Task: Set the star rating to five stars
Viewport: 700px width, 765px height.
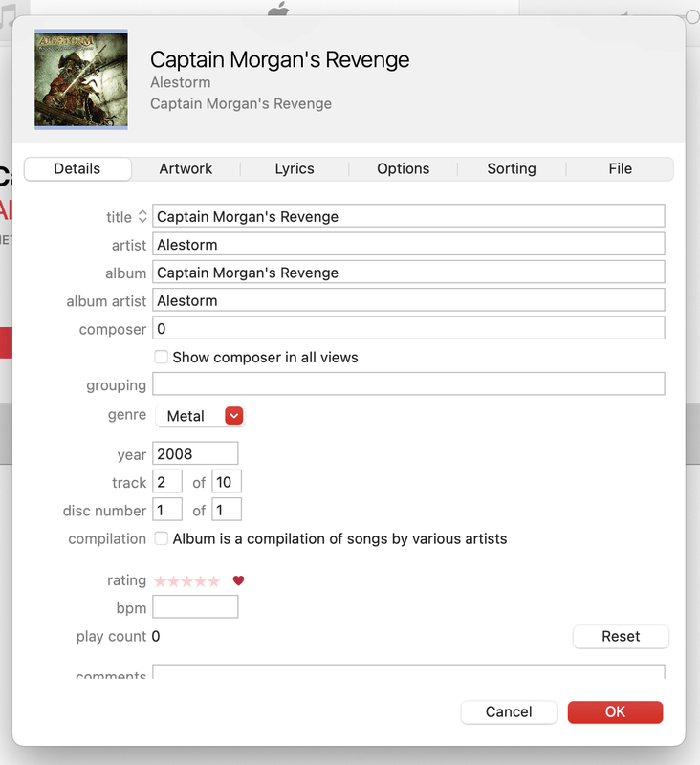Action: pyautogui.click(x=214, y=581)
